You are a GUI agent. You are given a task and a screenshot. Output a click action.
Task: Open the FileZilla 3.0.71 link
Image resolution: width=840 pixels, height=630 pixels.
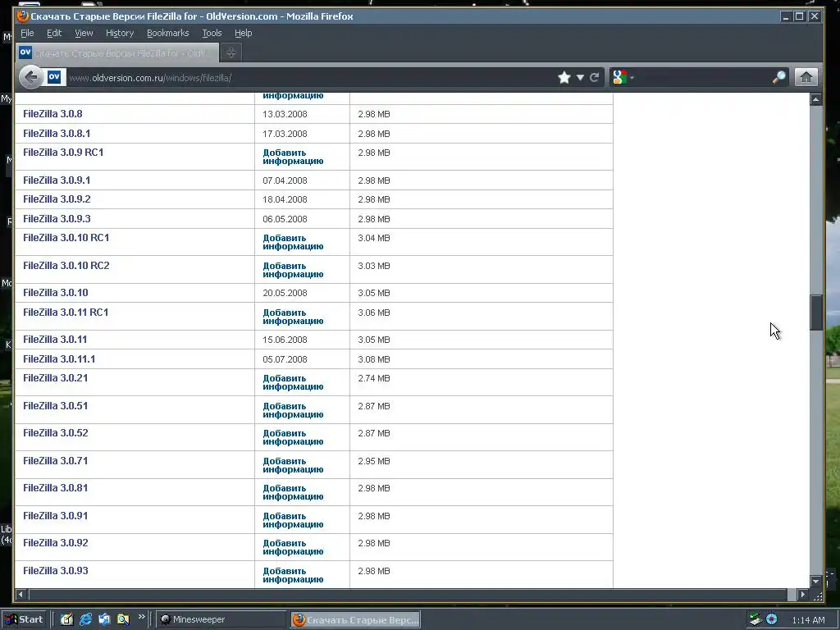coord(55,461)
